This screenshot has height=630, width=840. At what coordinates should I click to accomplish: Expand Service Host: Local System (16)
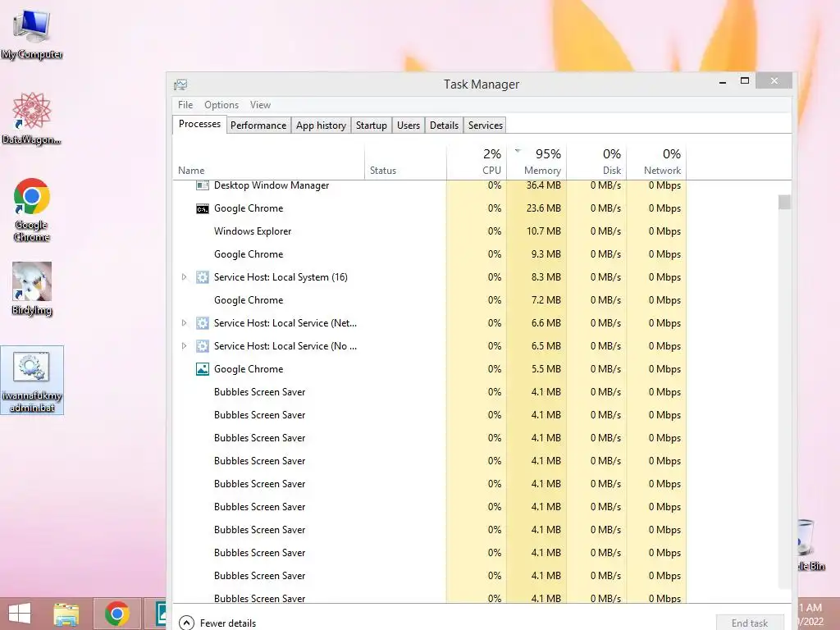(x=184, y=277)
